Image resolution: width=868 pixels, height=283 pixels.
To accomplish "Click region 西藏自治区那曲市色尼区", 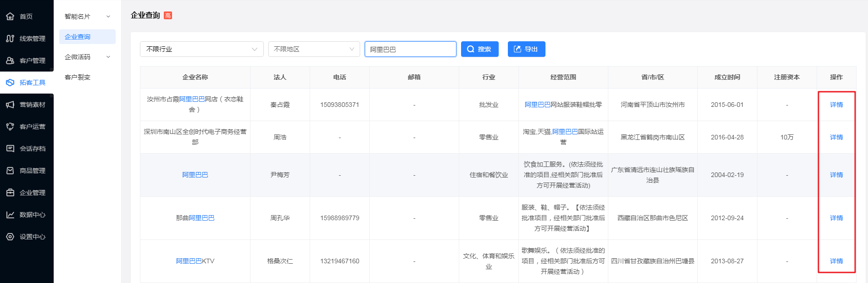I will [652, 218].
